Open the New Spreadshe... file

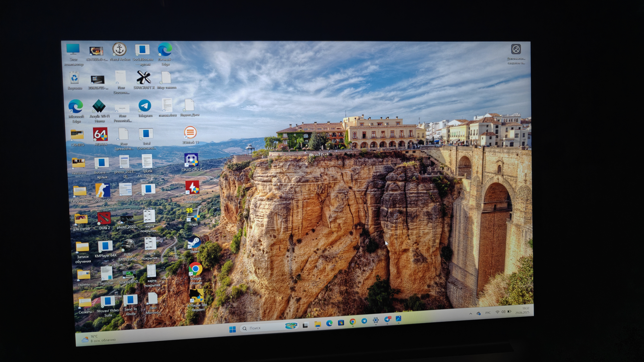(x=123, y=139)
